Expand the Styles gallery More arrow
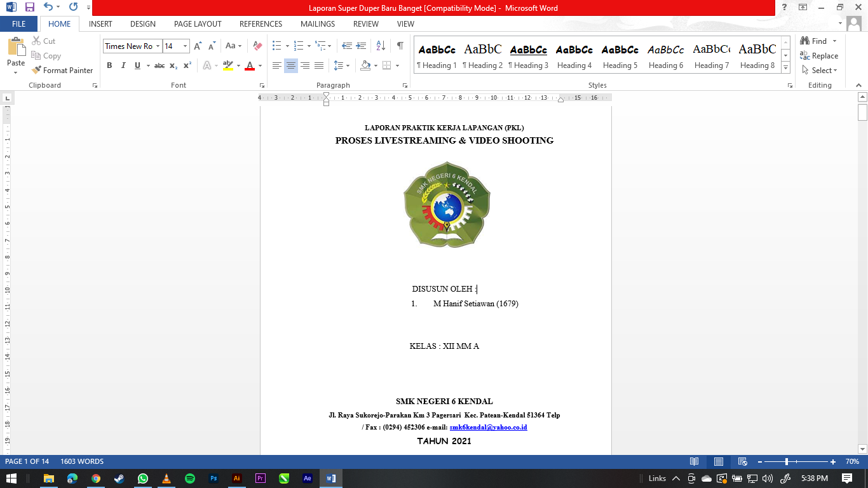868x488 pixels. tap(785, 67)
